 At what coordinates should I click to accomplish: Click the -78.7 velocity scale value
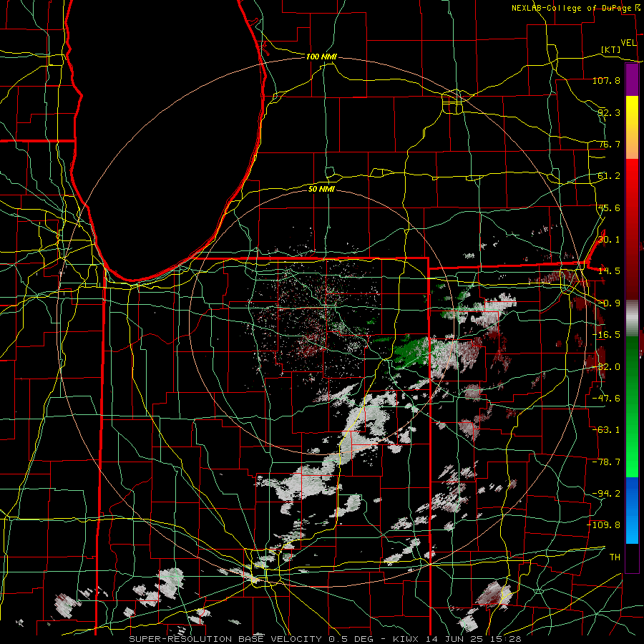click(x=606, y=462)
